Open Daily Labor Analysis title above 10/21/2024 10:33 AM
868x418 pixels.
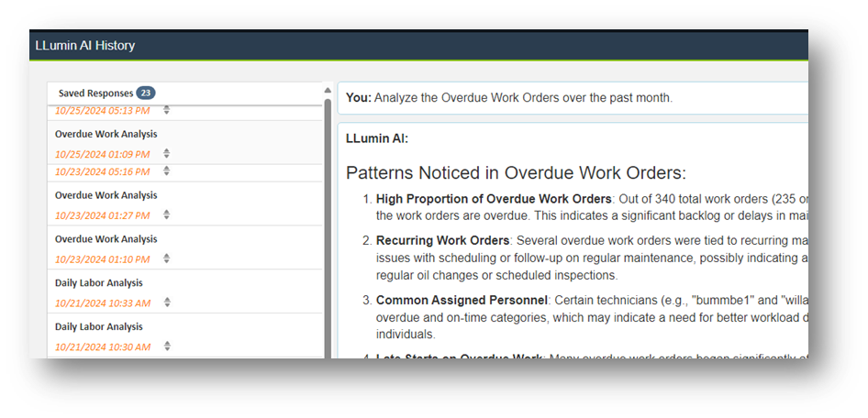(x=98, y=283)
